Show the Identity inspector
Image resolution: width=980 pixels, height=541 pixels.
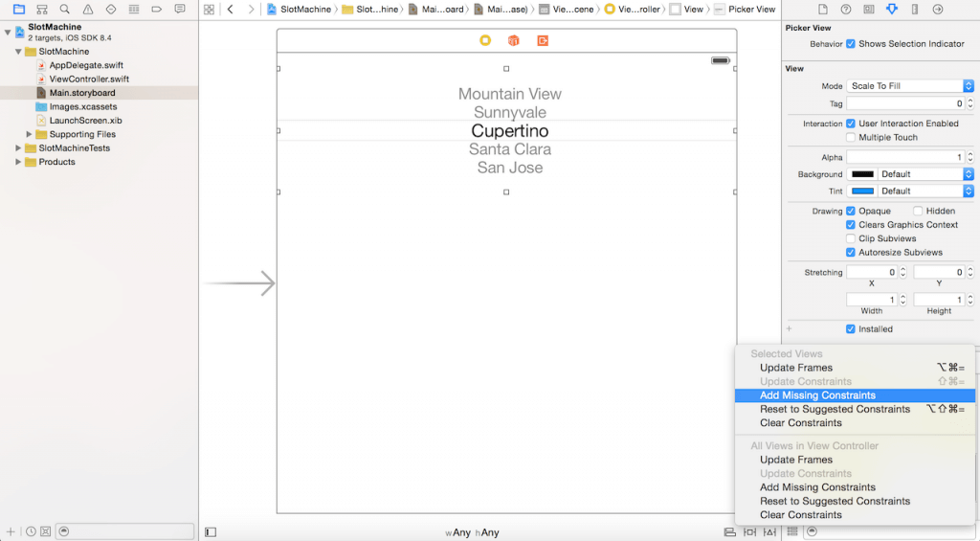(x=869, y=10)
